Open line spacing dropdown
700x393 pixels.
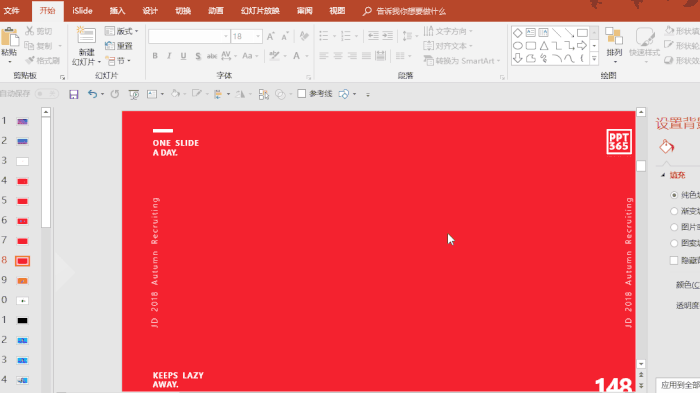pyautogui.click(x=410, y=36)
